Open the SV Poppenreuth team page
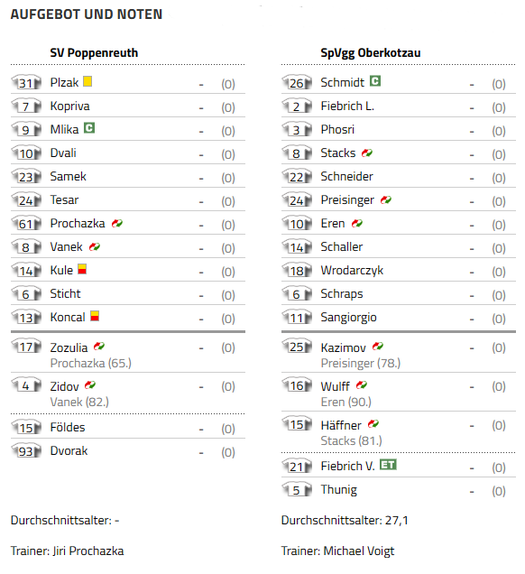This screenshot has width=525, height=574. (94, 53)
